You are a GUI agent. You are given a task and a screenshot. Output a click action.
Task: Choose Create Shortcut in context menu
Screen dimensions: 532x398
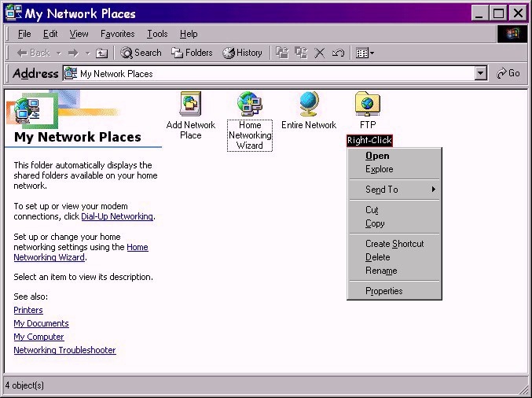[394, 244]
